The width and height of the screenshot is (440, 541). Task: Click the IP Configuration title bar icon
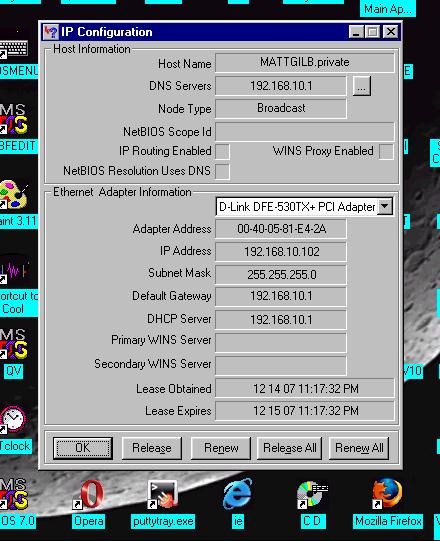point(51,32)
